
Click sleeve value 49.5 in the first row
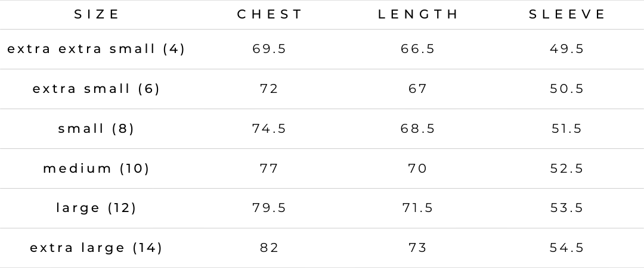[x=567, y=49]
